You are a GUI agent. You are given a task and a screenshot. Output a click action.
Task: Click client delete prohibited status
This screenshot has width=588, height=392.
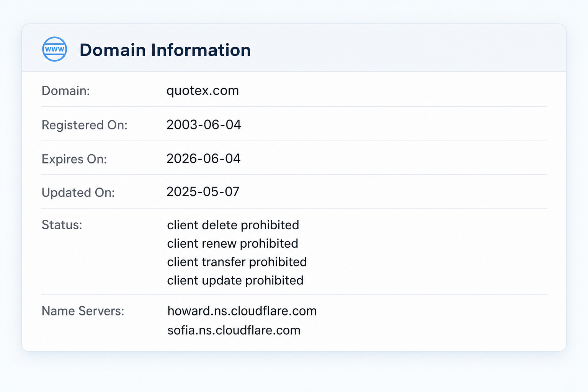(233, 225)
